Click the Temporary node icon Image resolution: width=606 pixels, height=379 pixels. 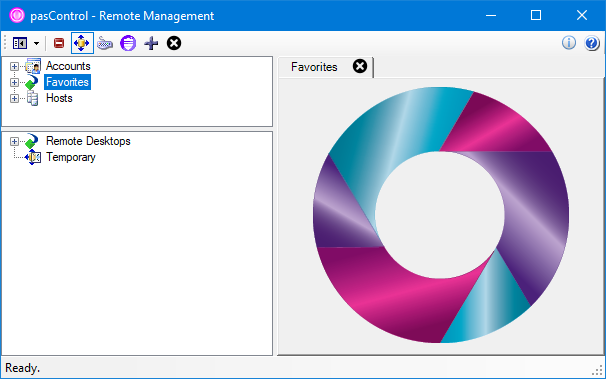33,157
